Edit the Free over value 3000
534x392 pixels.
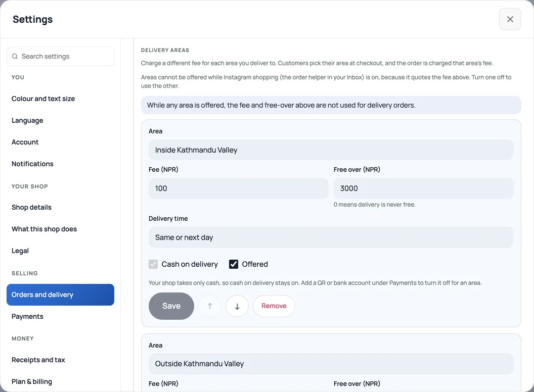click(424, 188)
